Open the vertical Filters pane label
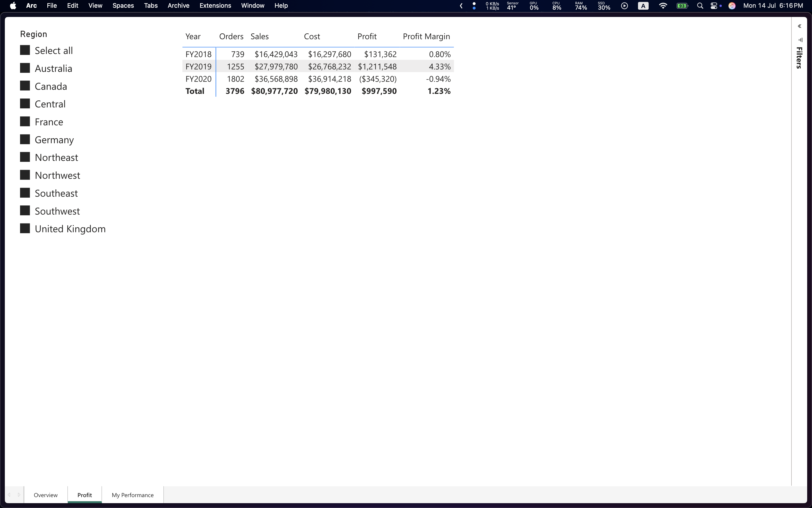 pyautogui.click(x=799, y=58)
